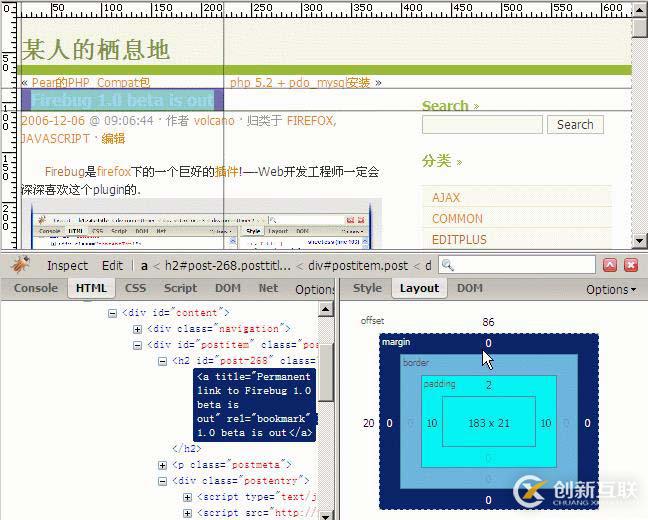Close Firebug with the red X button

pyautogui.click(x=631, y=265)
